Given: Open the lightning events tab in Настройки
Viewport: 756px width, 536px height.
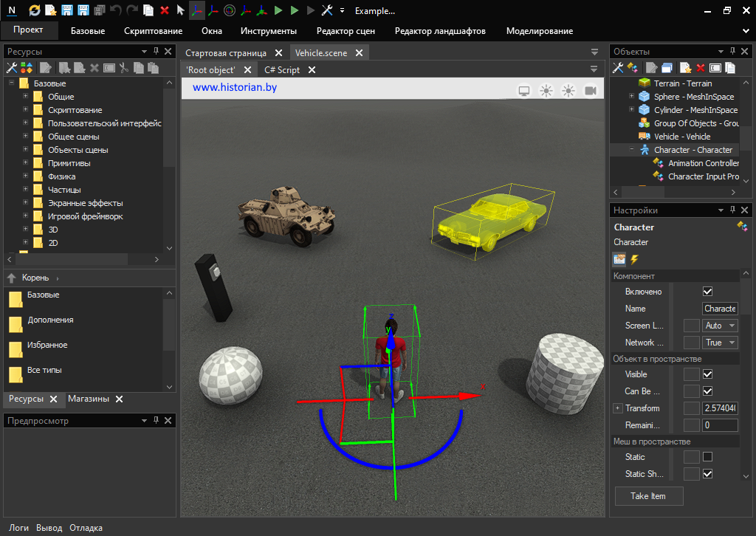Looking at the screenshot, I should tap(633, 259).
